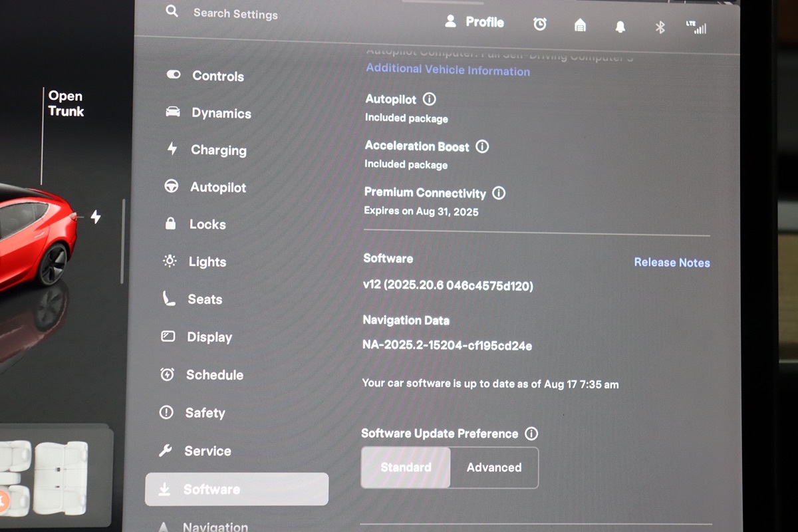The width and height of the screenshot is (798, 532).
Task: Open the garage HomeLink icon
Action: [580, 25]
